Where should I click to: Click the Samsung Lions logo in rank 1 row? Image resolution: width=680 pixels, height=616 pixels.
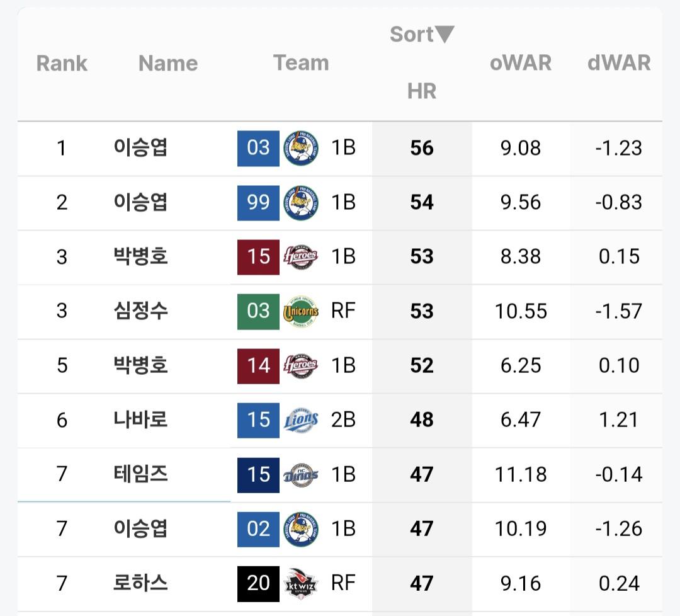pos(300,148)
